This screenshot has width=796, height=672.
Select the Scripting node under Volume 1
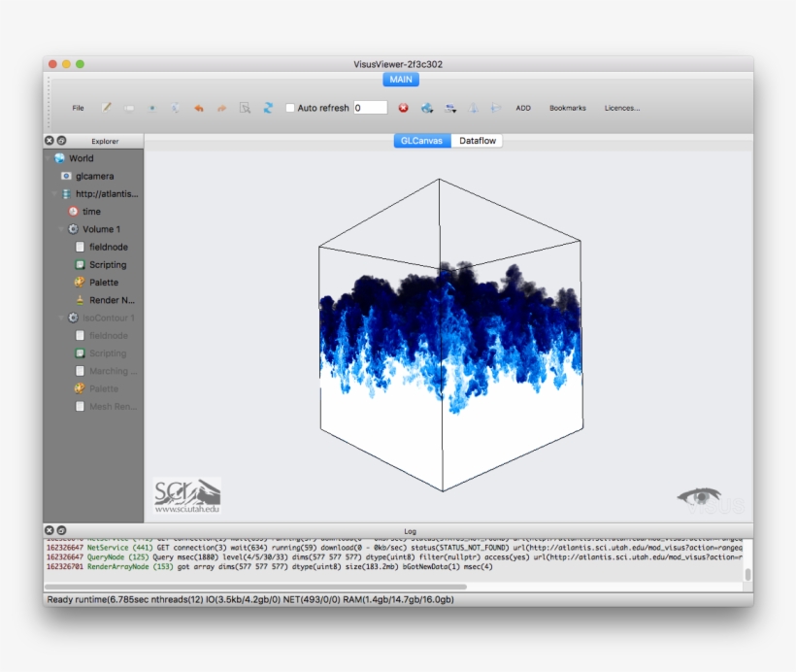coord(107,265)
